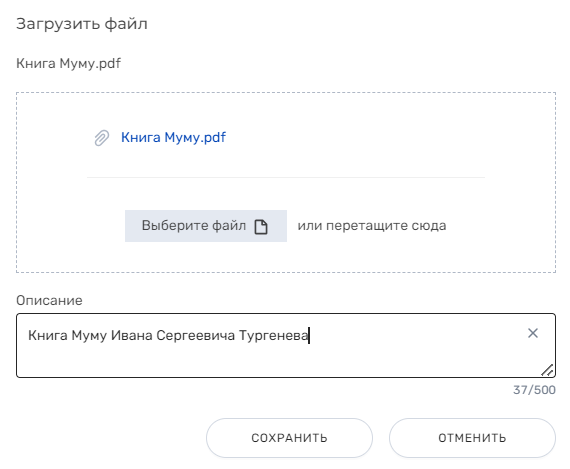Image resolution: width=570 pixels, height=469 pixels.
Task: Click the Выберите файл button
Action: tap(206, 226)
